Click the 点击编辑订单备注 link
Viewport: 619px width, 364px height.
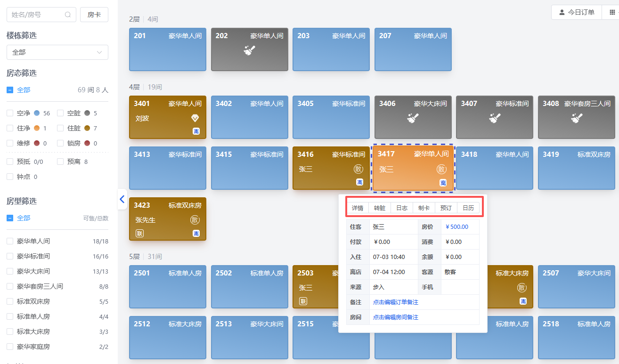point(396,302)
